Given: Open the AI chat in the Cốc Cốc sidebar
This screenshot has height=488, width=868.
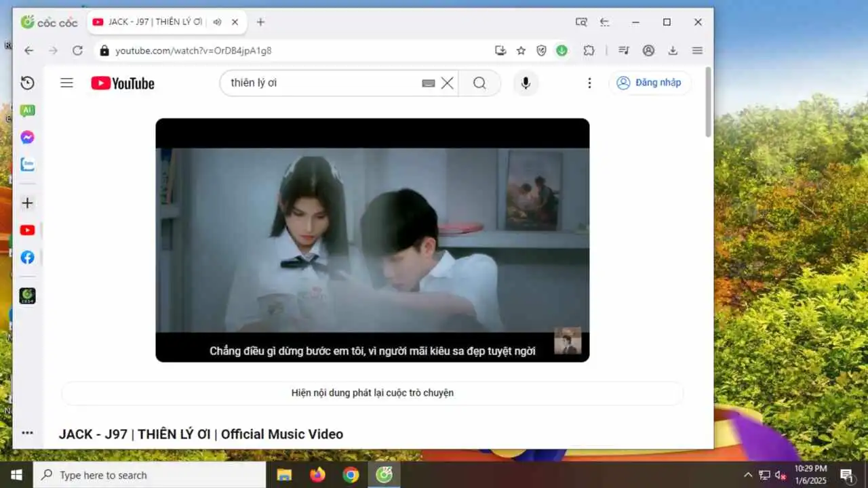Looking at the screenshot, I should point(27,110).
